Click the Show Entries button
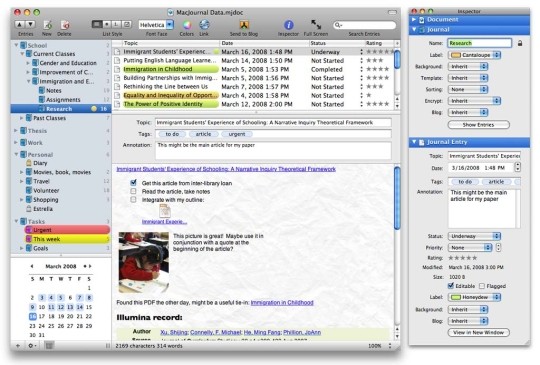The width and height of the screenshot is (540, 365). (x=478, y=125)
